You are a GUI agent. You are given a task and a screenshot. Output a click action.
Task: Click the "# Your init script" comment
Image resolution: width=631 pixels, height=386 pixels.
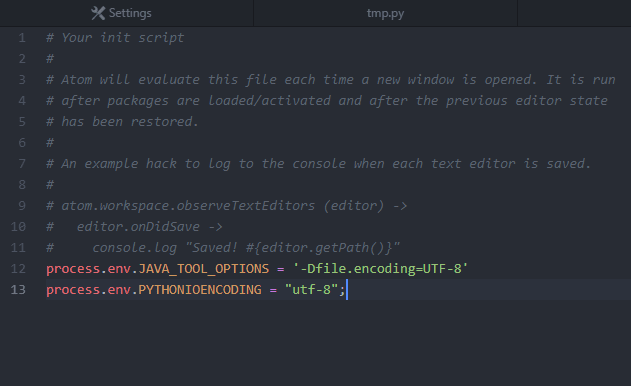tap(115, 38)
